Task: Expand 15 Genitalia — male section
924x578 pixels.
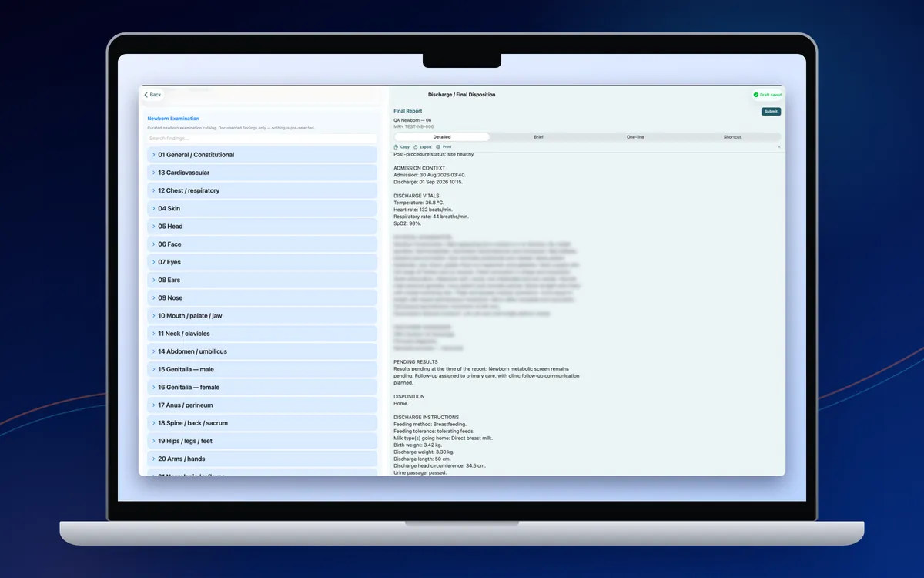Action: point(262,369)
